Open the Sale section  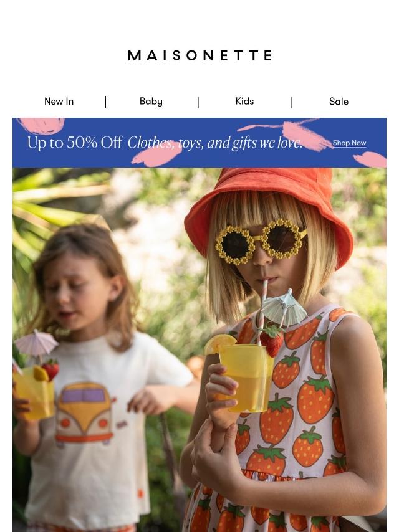(339, 101)
